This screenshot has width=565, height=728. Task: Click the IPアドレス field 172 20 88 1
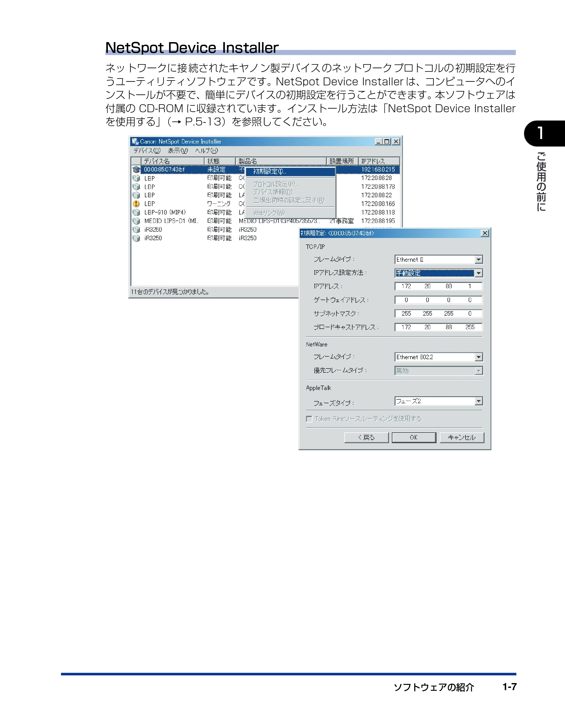pyautogui.click(x=438, y=286)
